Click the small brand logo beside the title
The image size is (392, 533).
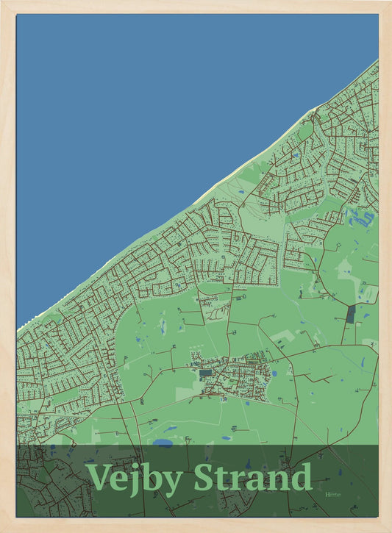pyautogui.click(x=333, y=494)
